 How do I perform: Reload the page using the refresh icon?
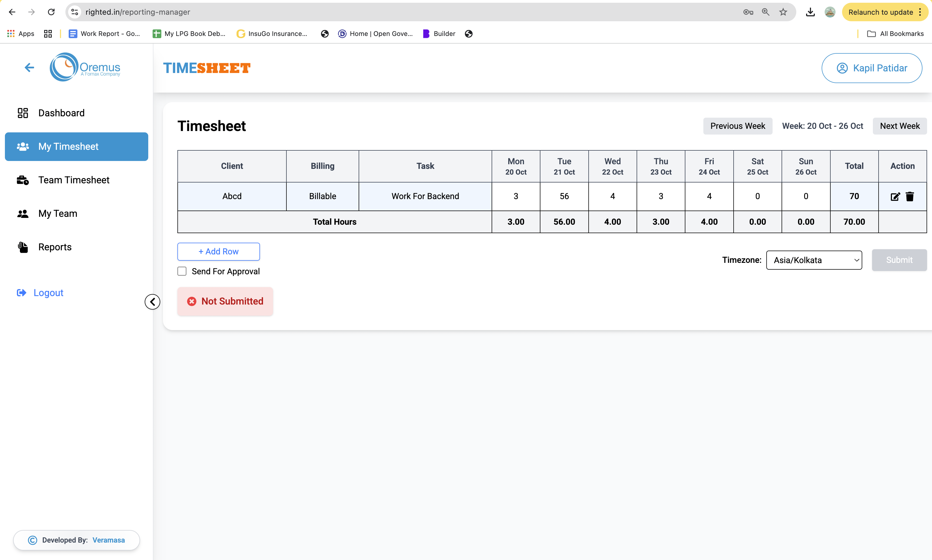(x=51, y=12)
